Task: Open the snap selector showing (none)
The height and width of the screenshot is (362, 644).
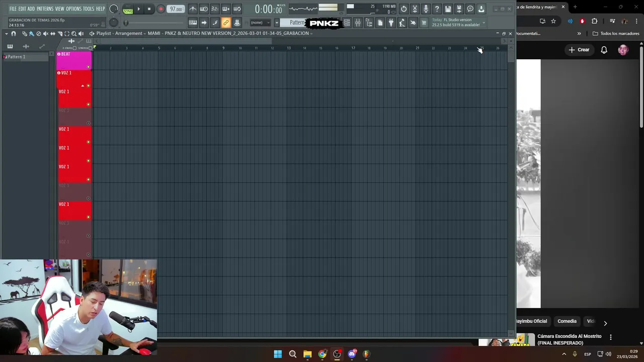Action: (x=260, y=23)
